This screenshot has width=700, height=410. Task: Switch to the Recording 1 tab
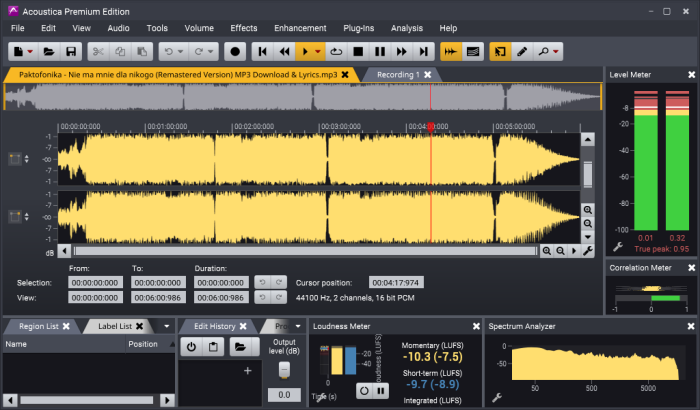[398, 75]
